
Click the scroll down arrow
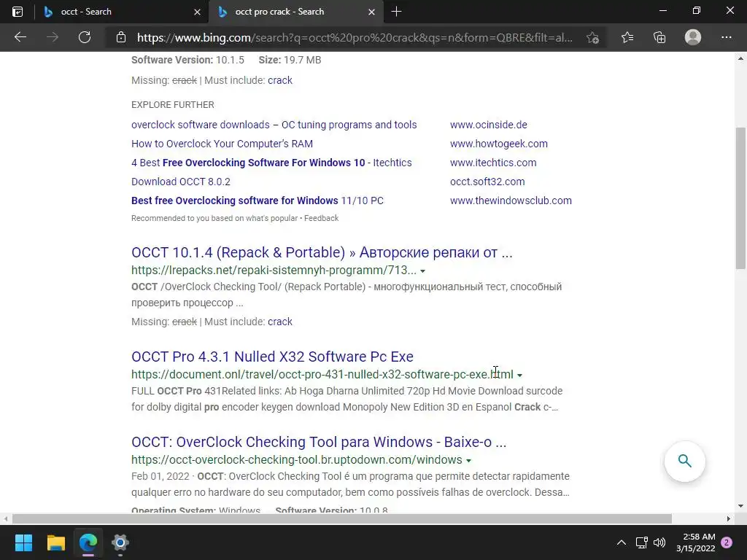tap(740, 506)
